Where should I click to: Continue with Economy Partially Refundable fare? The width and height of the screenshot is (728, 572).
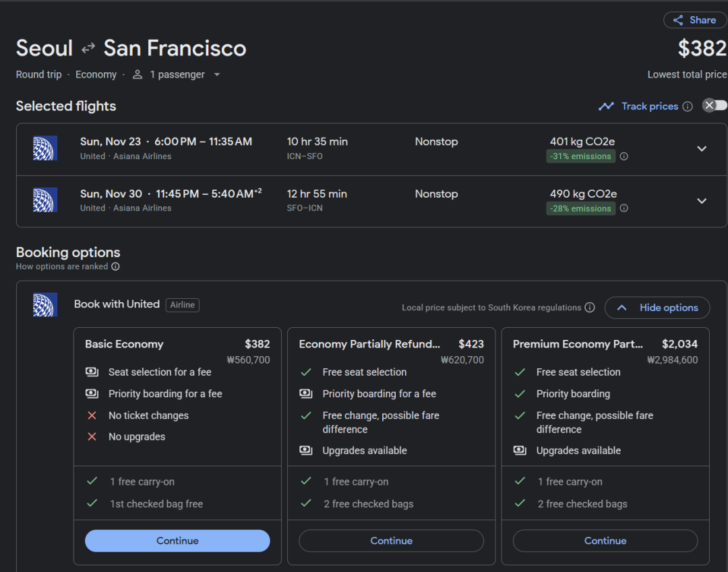tap(391, 541)
